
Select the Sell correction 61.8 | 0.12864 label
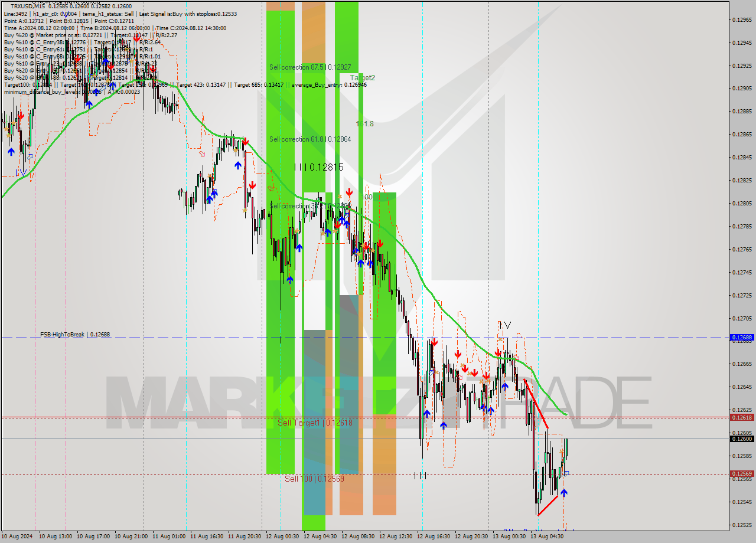(310, 139)
